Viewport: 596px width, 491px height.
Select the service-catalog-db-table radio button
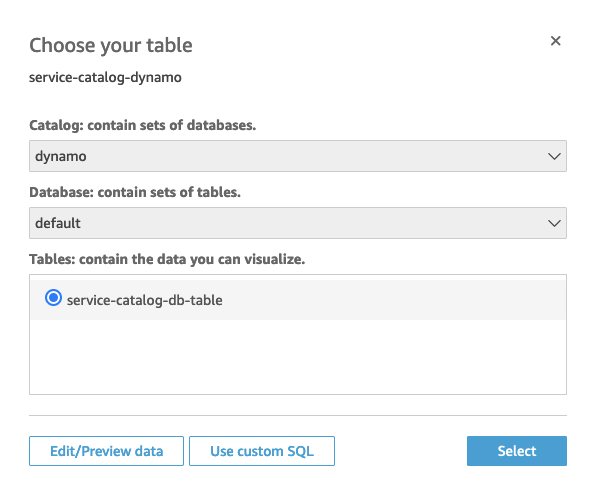[53, 298]
